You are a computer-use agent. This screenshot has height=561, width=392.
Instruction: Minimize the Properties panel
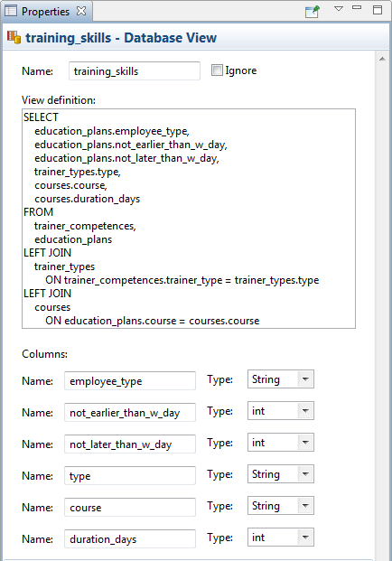[x=357, y=7]
